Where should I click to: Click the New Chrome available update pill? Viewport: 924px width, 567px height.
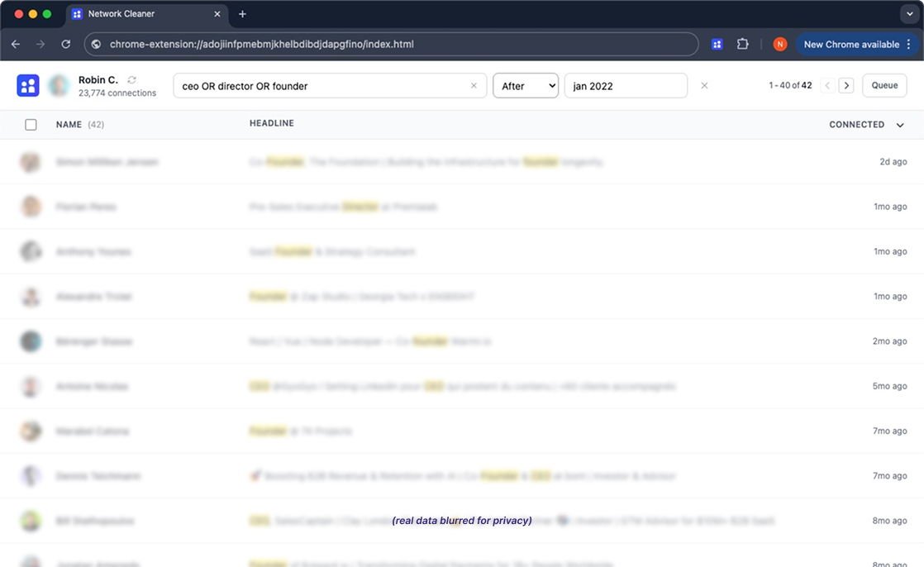click(852, 44)
